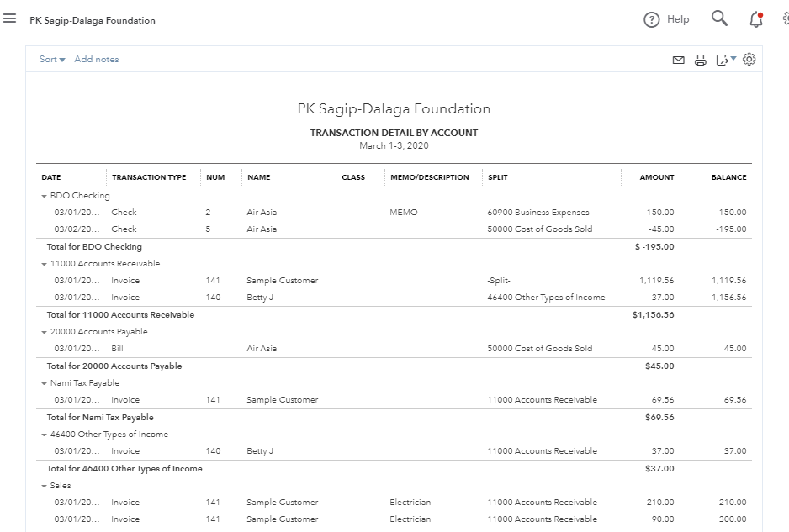Image resolution: width=789 pixels, height=532 pixels.
Task: Open the notifications bell
Action: [756, 19]
